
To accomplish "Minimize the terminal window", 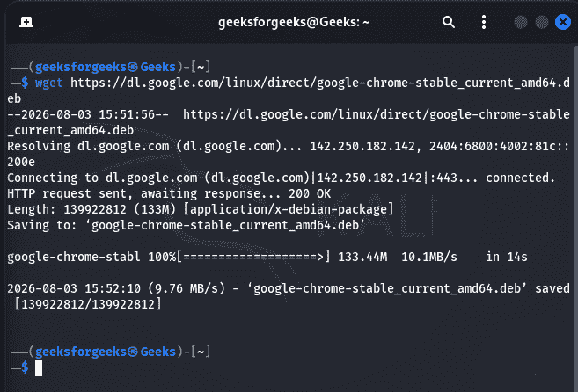I will pos(521,22).
